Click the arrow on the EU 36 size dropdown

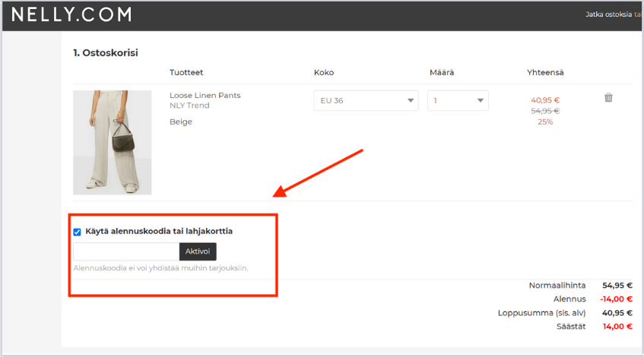pos(411,100)
